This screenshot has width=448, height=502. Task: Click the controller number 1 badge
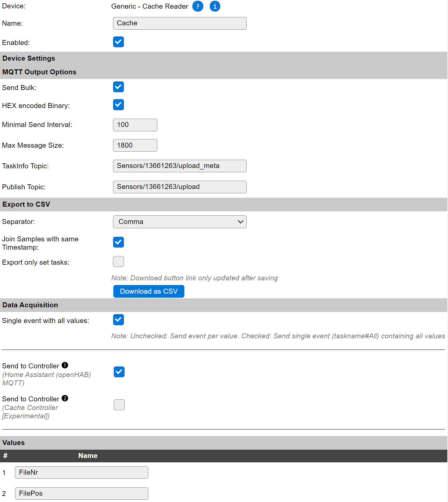coord(65,365)
